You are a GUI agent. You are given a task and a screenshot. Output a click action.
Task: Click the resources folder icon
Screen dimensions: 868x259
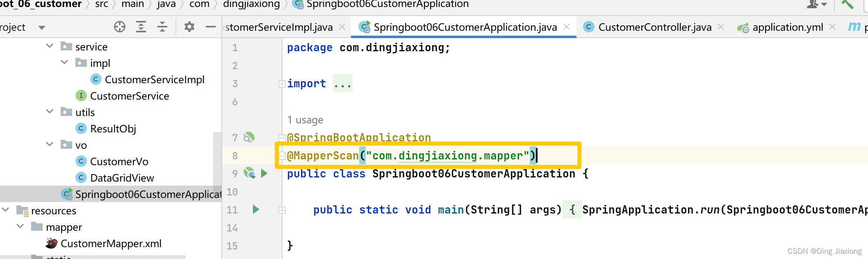(x=22, y=211)
